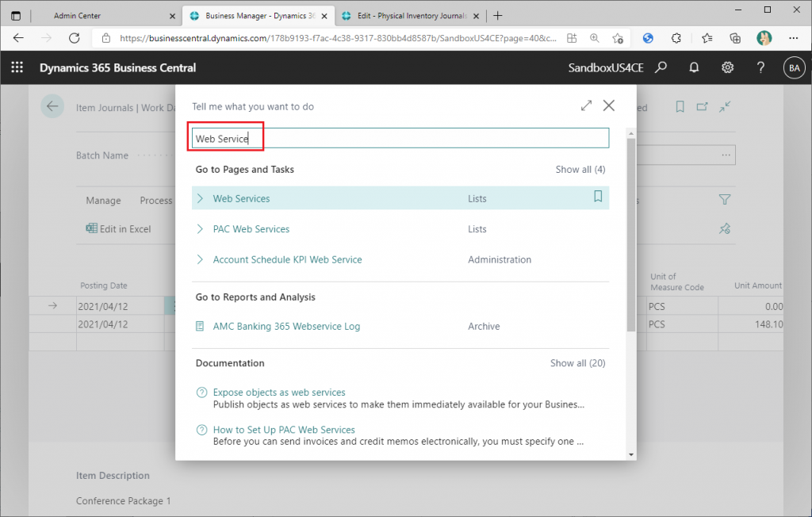The width and height of the screenshot is (812, 517).
Task: Expand the PAC Web Services chevron
Action: point(200,229)
